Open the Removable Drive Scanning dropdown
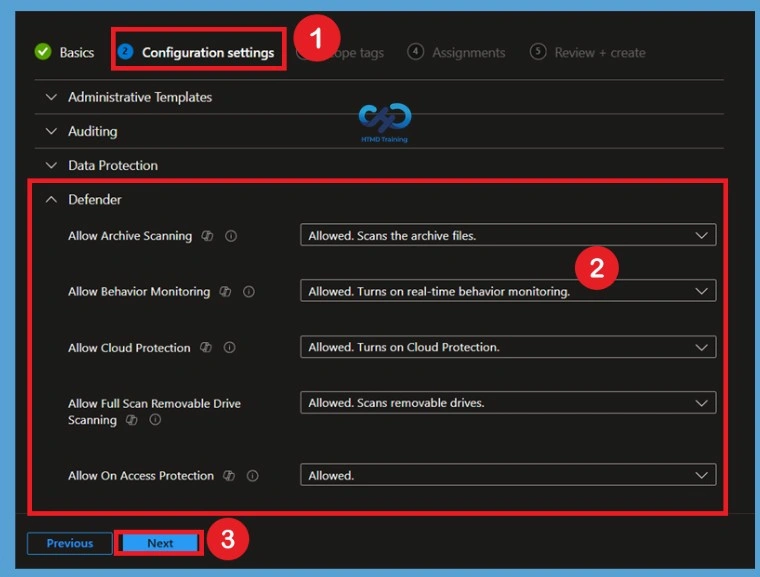The image size is (760, 577). point(508,403)
